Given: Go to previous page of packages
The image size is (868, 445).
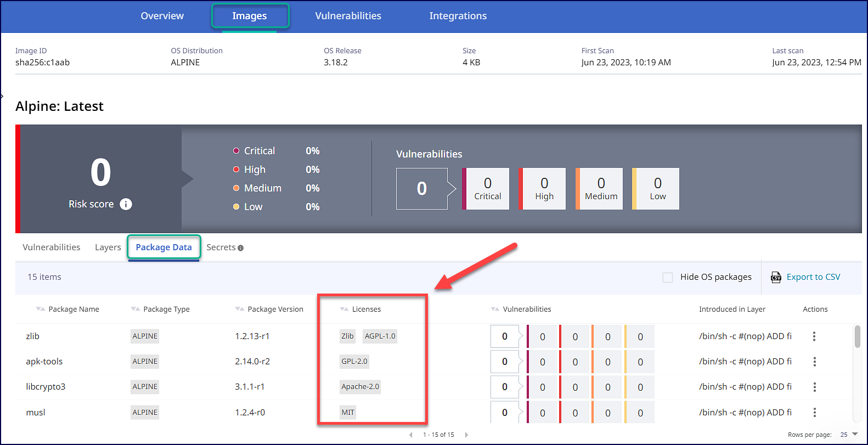Looking at the screenshot, I should [x=410, y=435].
